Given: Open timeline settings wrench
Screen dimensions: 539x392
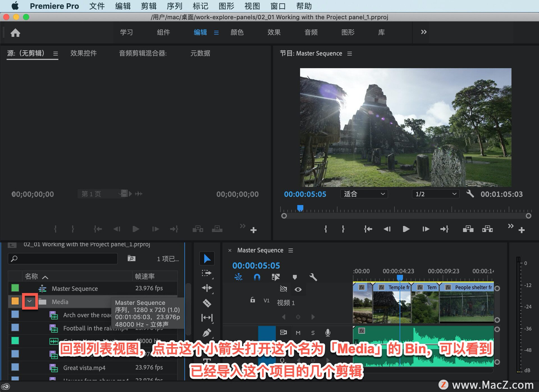Looking at the screenshot, I should tap(313, 277).
